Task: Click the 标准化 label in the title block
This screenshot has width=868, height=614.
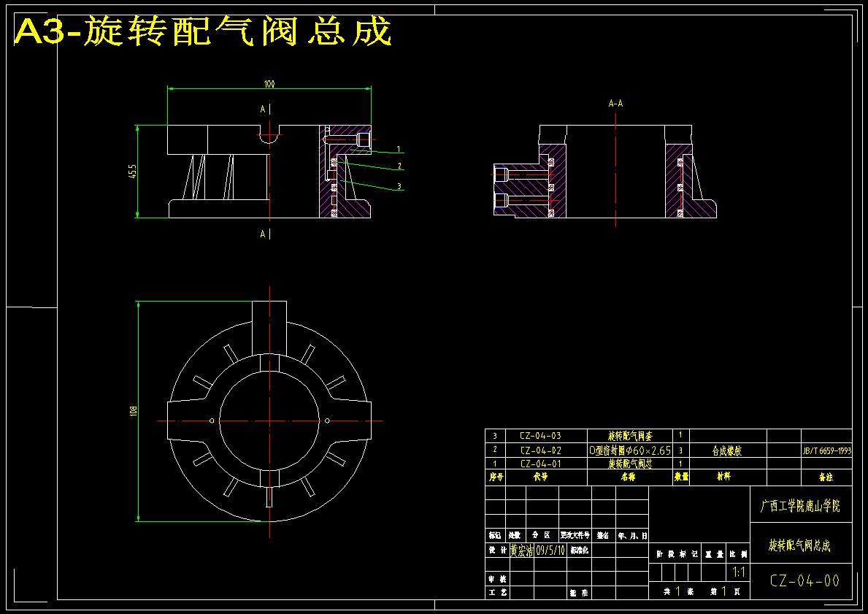Action: 579,550
